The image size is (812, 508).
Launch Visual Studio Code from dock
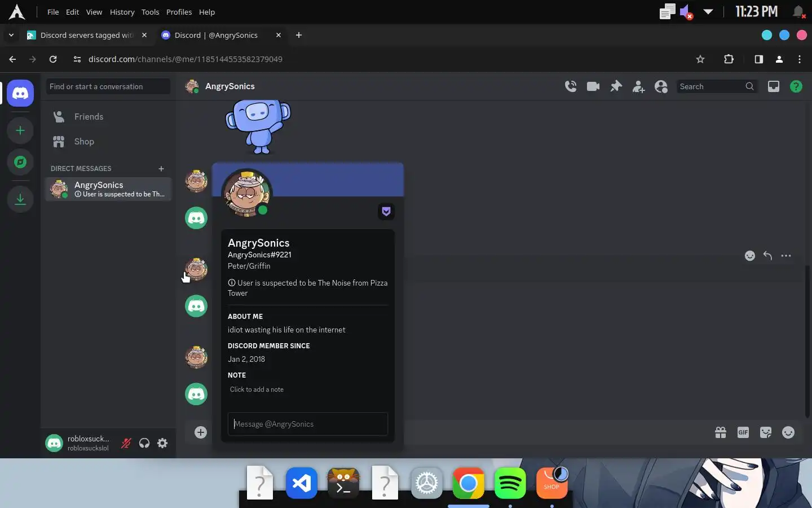pos(302,483)
